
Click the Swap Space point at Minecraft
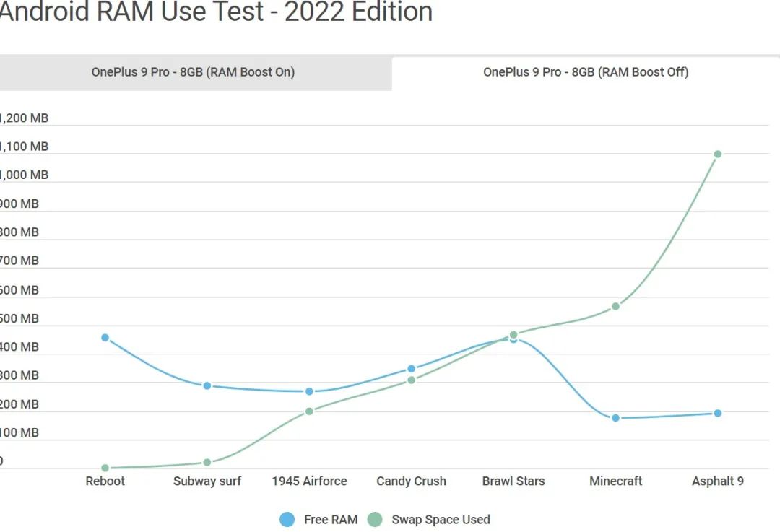(x=615, y=307)
